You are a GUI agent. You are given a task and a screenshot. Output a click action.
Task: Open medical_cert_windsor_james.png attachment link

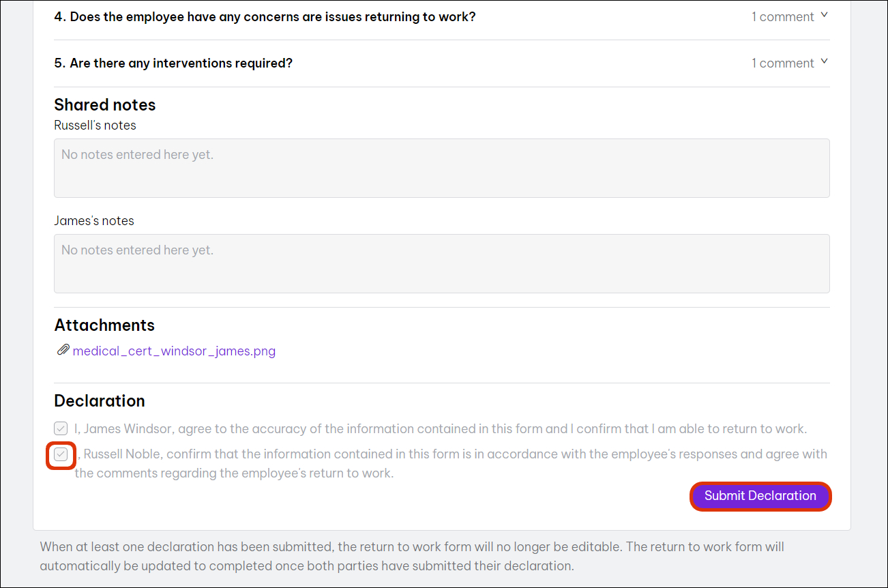[x=174, y=351]
